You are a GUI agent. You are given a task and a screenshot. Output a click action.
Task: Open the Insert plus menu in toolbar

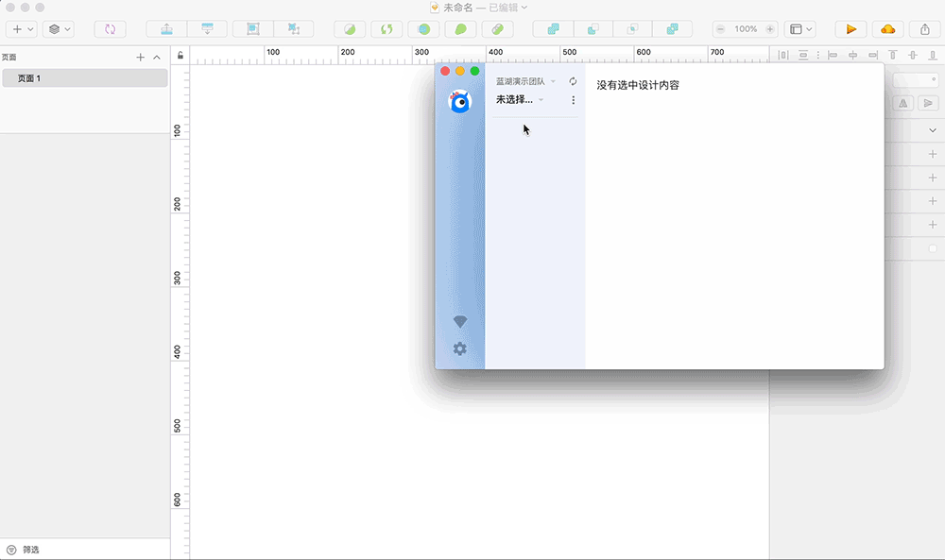pos(22,29)
